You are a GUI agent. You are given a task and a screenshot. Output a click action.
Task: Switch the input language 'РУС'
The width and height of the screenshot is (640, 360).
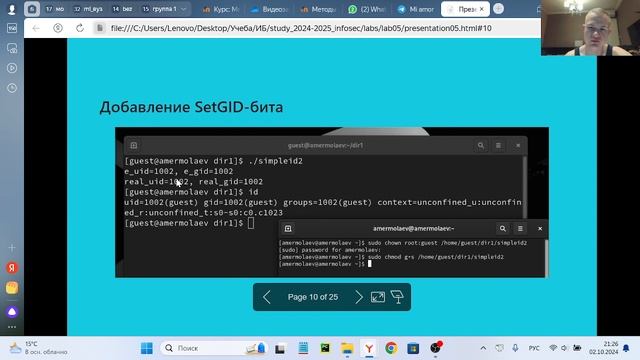point(534,348)
